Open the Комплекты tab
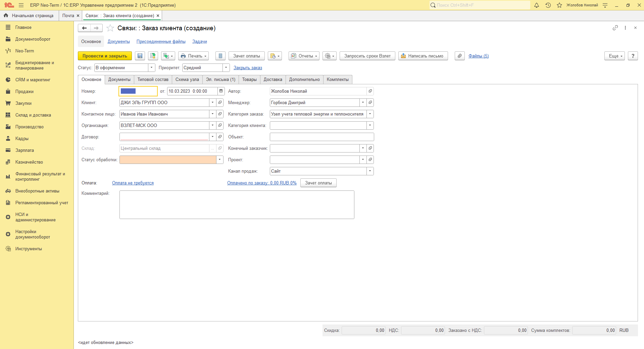Viewport: 644px width, 349px height. 338,80
